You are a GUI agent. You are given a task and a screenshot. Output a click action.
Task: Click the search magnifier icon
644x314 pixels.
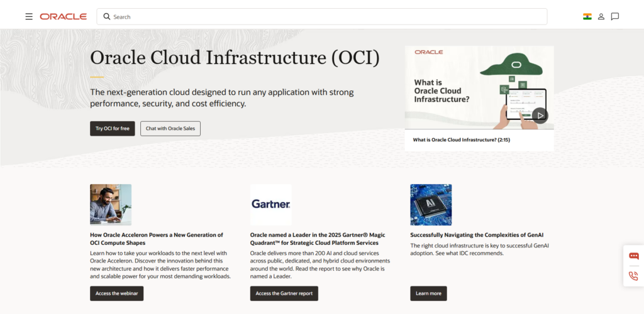pos(107,16)
